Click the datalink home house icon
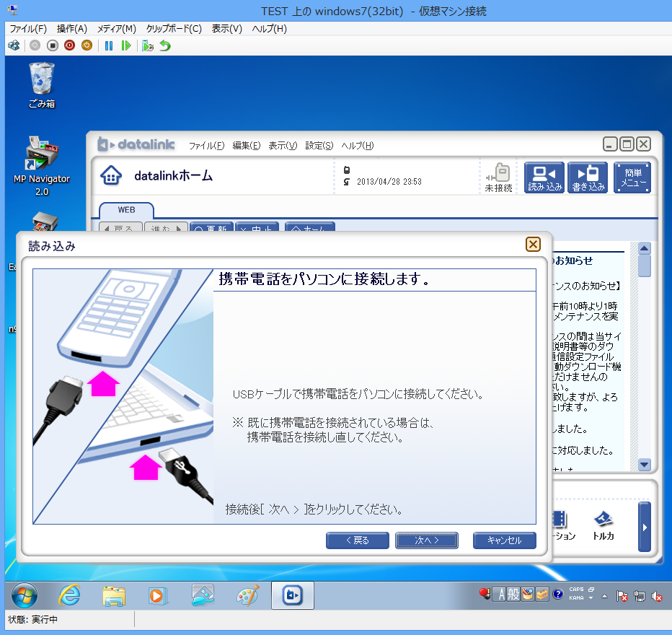The image size is (672, 635). click(x=111, y=175)
